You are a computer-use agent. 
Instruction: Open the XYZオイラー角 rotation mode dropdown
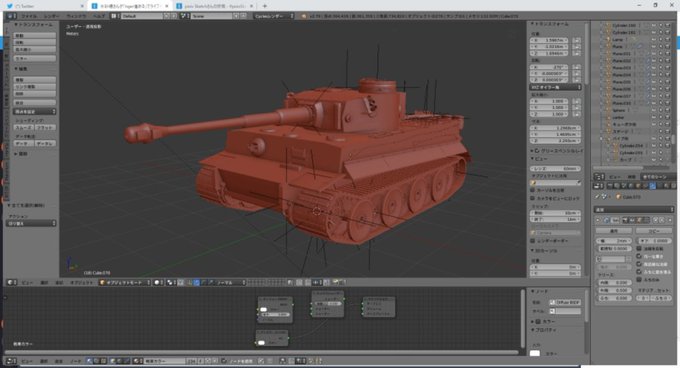pyautogui.click(x=556, y=87)
